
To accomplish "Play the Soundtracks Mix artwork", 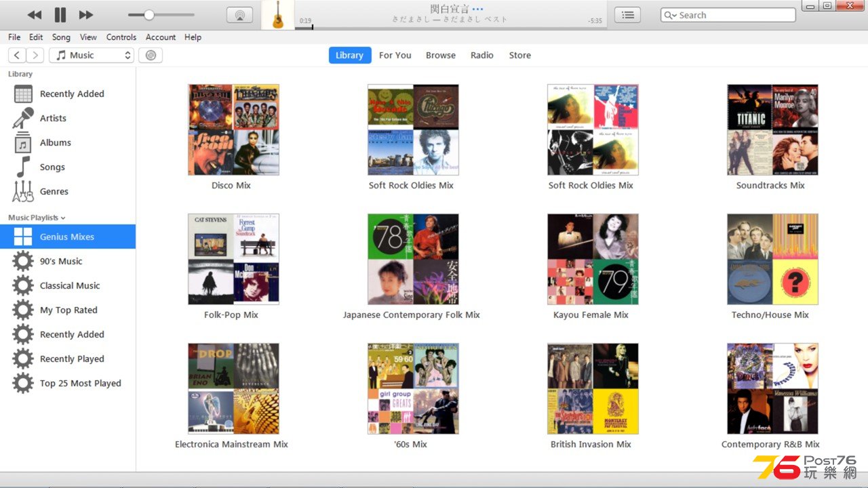I will [772, 129].
